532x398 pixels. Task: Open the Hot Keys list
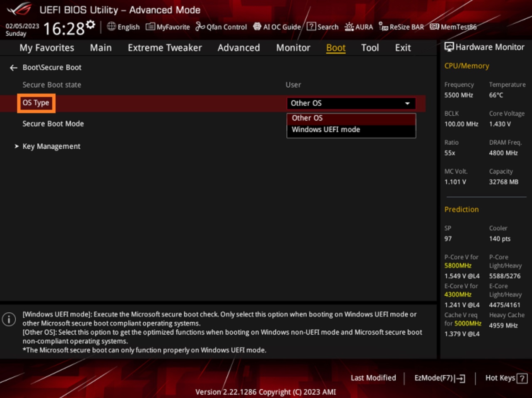point(506,378)
